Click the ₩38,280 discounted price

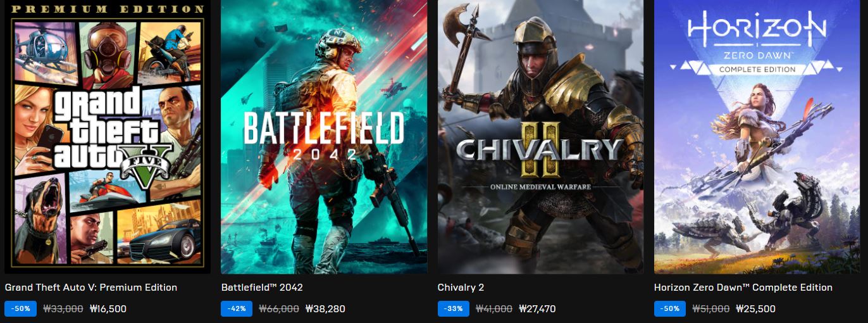[x=325, y=309]
